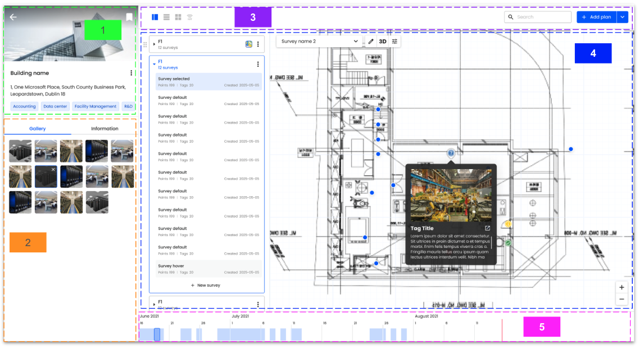Image resolution: width=644 pixels, height=349 pixels.
Task: Collapse the expanded blue F1 plan
Action: point(154,64)
